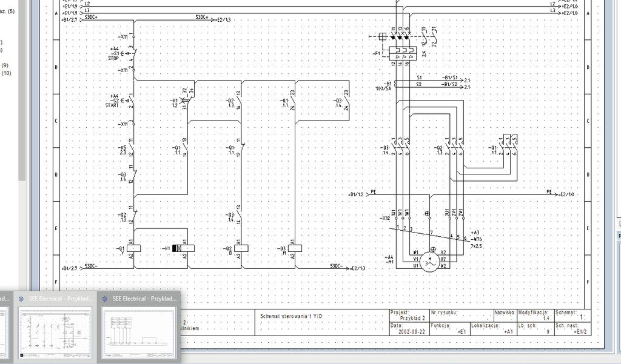Select Q3 main power contacts 1.4
Viewport: 621px width, 364px height.
401,147
